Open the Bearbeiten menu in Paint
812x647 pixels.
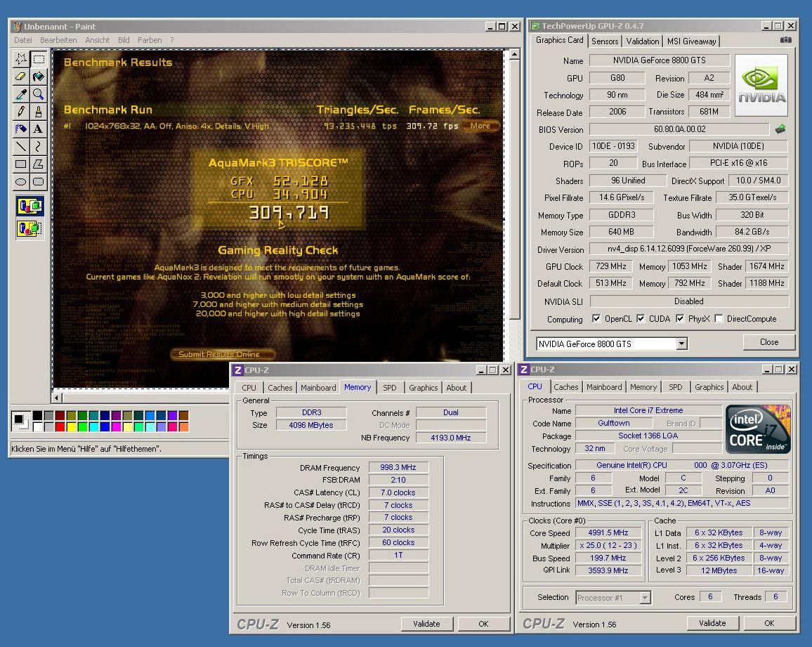(58, 40)
